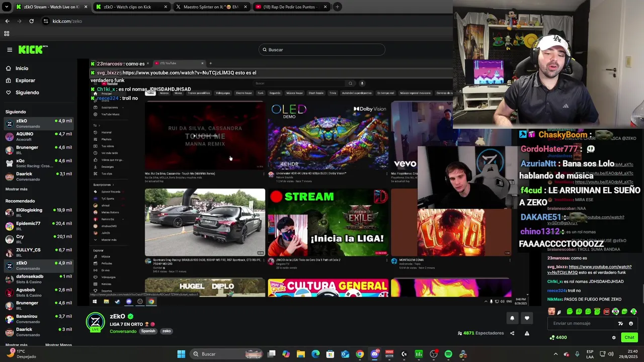Screen dimensions: 644x362
Task: Open Explorar in the Kick sidebar
Action: click(x=25, y=80)
